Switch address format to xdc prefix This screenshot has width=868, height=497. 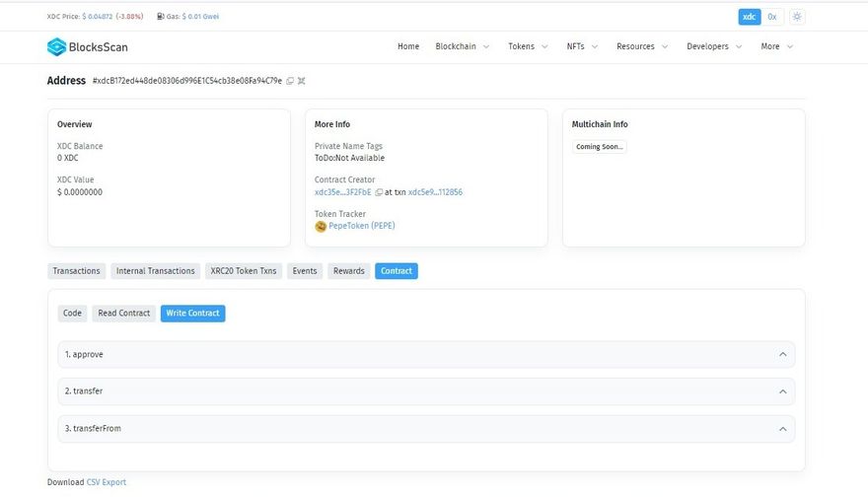coord(749,17)
